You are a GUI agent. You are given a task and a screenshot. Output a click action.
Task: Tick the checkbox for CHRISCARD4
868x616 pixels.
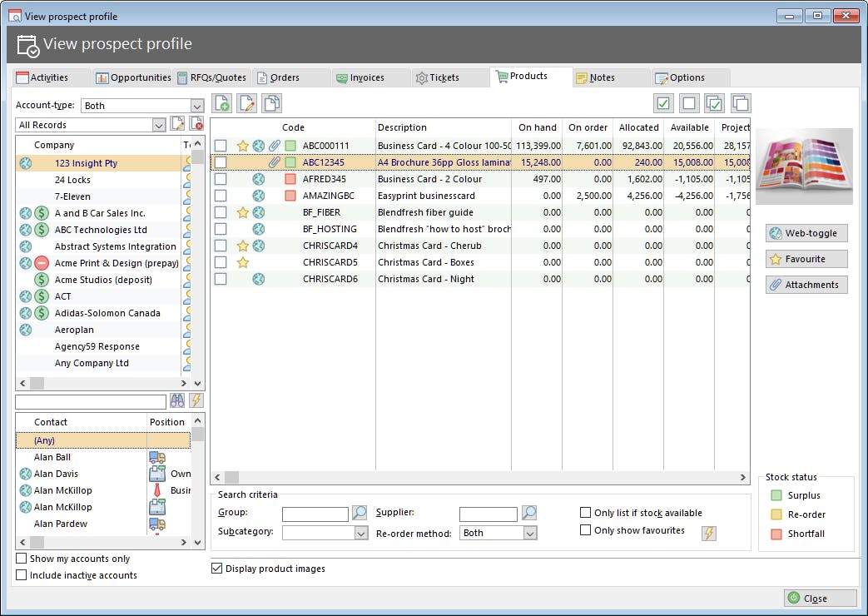click(x=221, y=246)
